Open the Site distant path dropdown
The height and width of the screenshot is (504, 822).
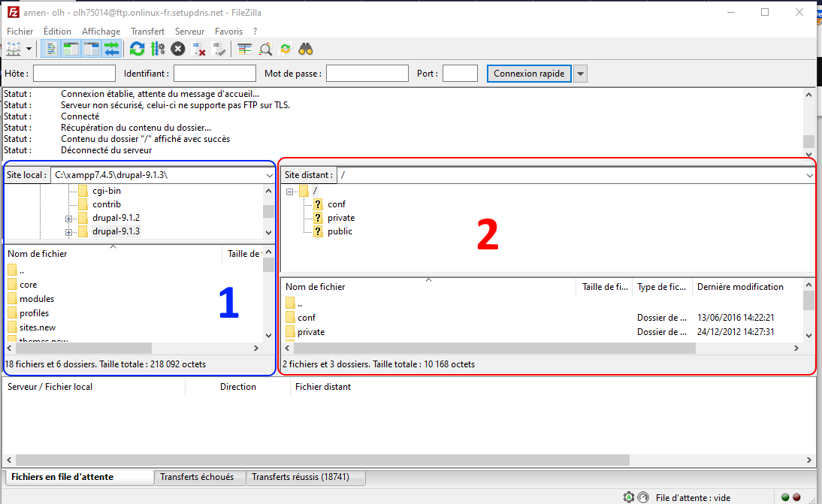pos(808,175)
